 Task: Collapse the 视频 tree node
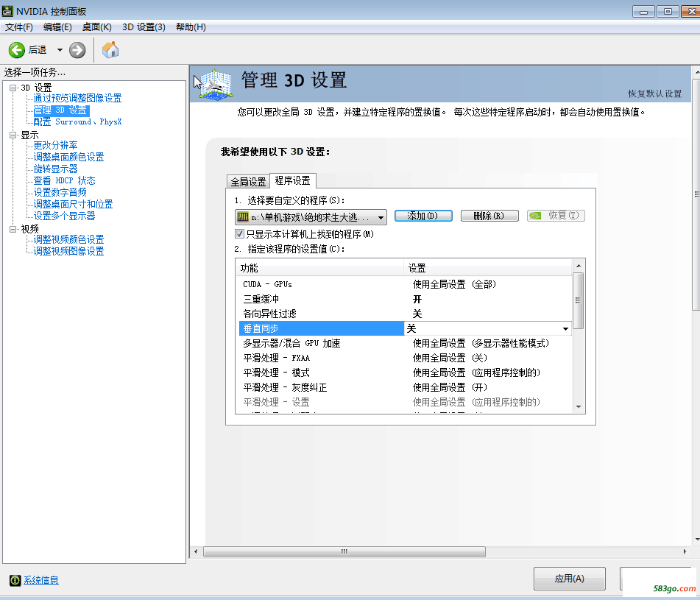pyautogui.click(x=13, y=229)
